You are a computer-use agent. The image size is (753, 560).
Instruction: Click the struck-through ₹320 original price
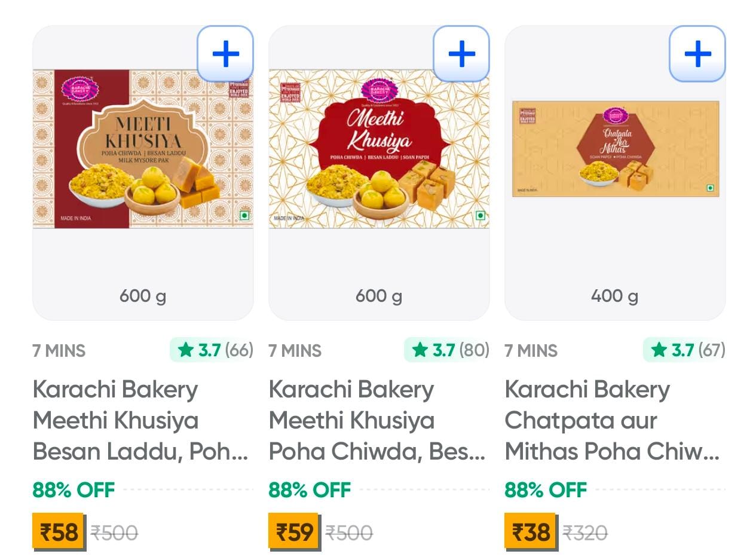tap(585, 533)
